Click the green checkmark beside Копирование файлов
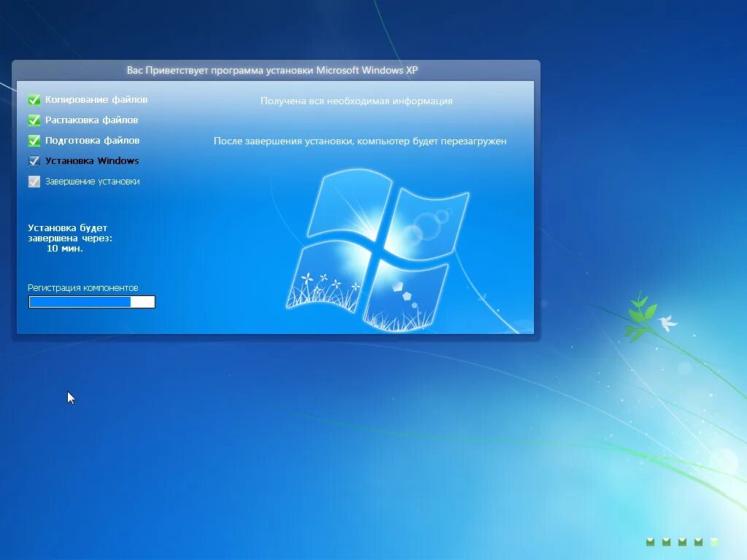Image resolution: width=747 pixels, height=560 pixels. 34,99
